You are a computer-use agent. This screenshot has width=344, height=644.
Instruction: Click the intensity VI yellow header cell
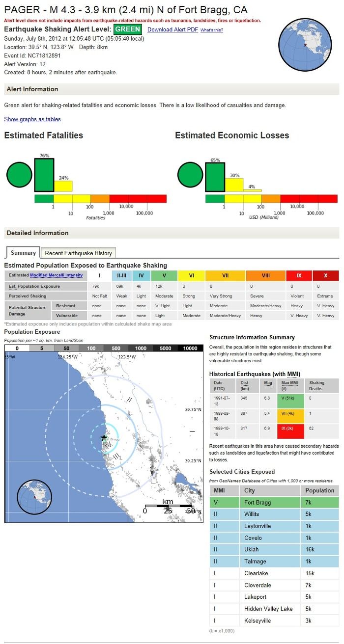point(191,276)
